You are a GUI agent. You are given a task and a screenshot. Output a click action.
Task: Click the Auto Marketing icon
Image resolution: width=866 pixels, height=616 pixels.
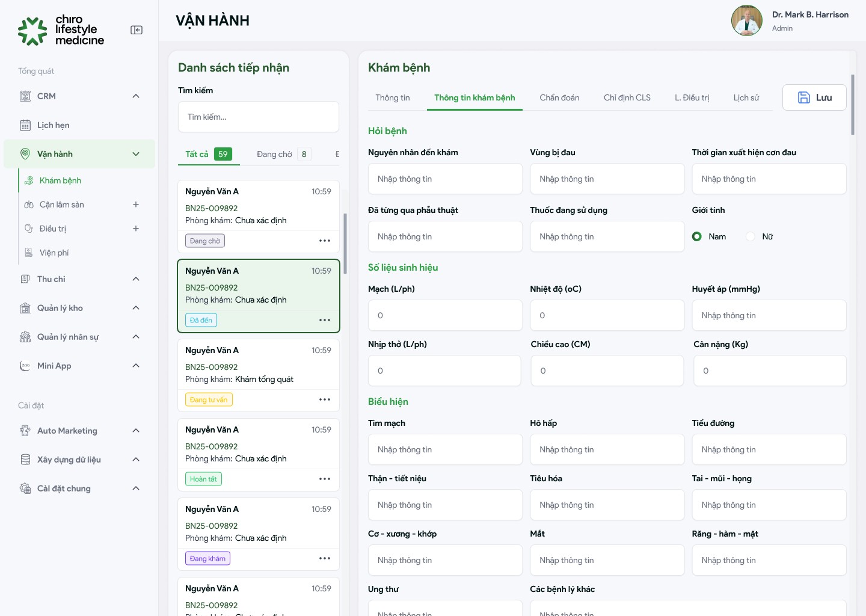(x=25, y=431)
